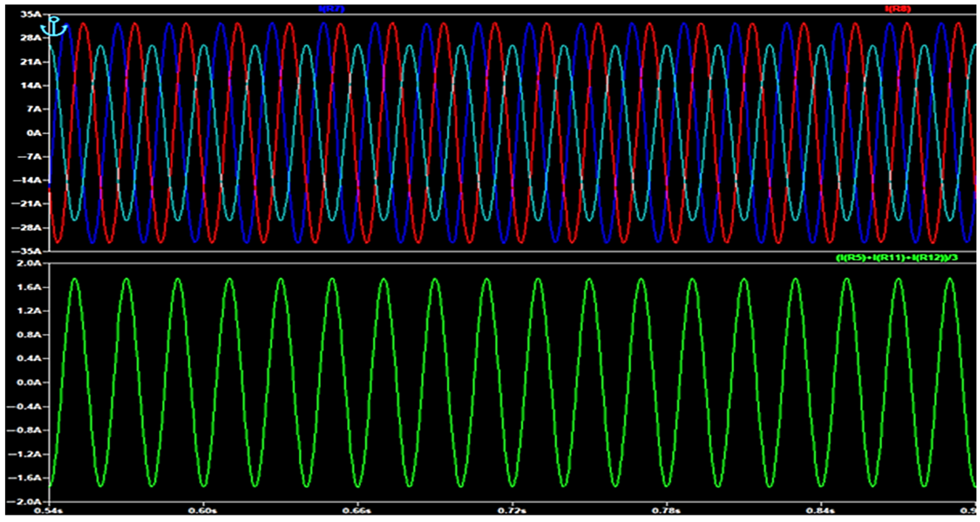Viewport: 980px width, 522px height.
Task: Click the green (I(R5)+I(R11)+I(R12))/3 trace label
Action: pos(896,258)
